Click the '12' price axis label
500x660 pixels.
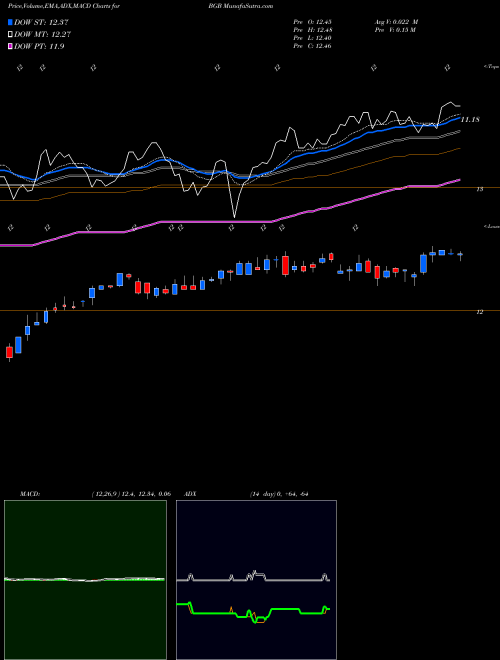click(x=479, y=312)
